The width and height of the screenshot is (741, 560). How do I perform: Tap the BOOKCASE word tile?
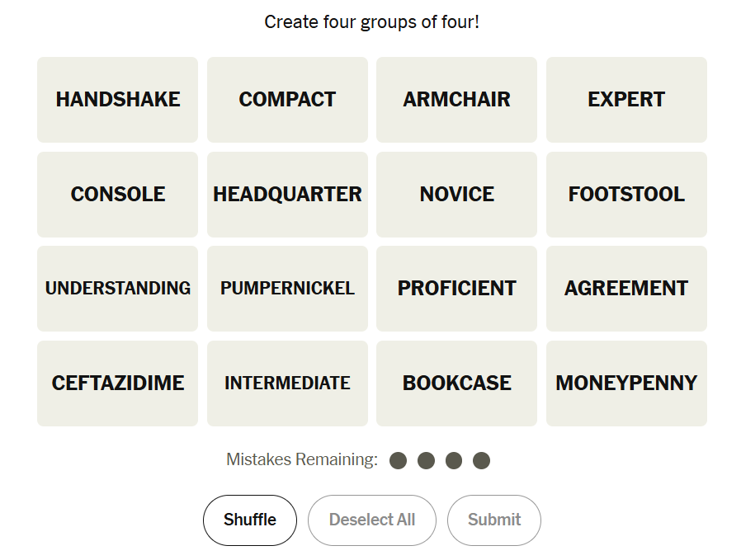[x=456, y=384]
